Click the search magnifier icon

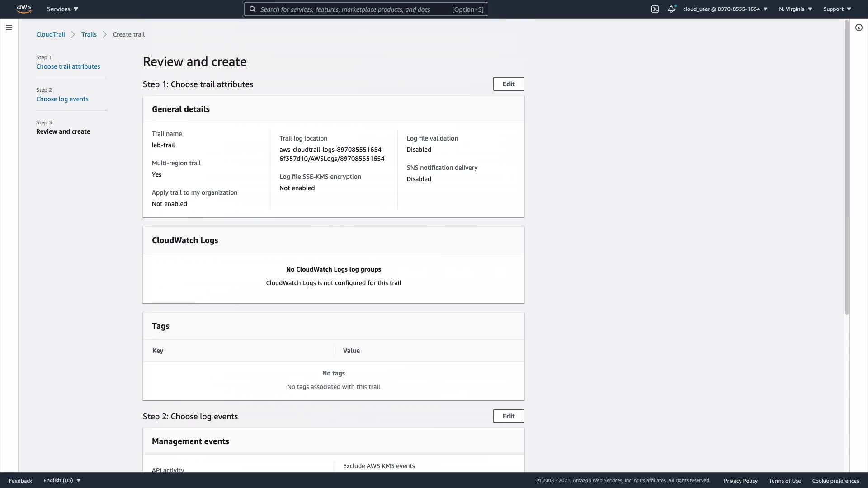253,9
